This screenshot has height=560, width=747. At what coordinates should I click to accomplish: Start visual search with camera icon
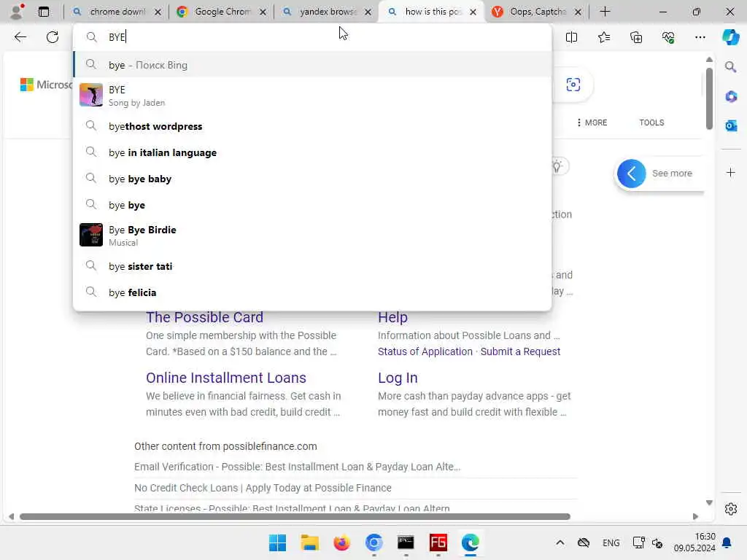573,85
